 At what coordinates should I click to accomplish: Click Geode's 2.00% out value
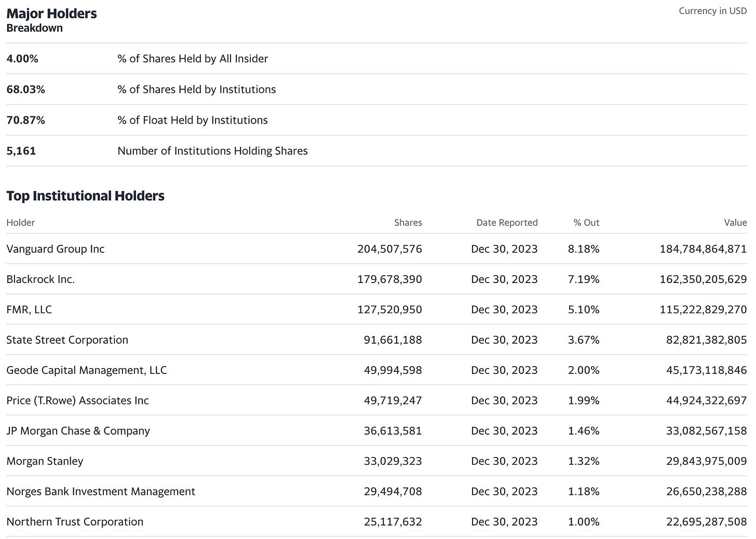pyautogui.click(x=584, y=370)
